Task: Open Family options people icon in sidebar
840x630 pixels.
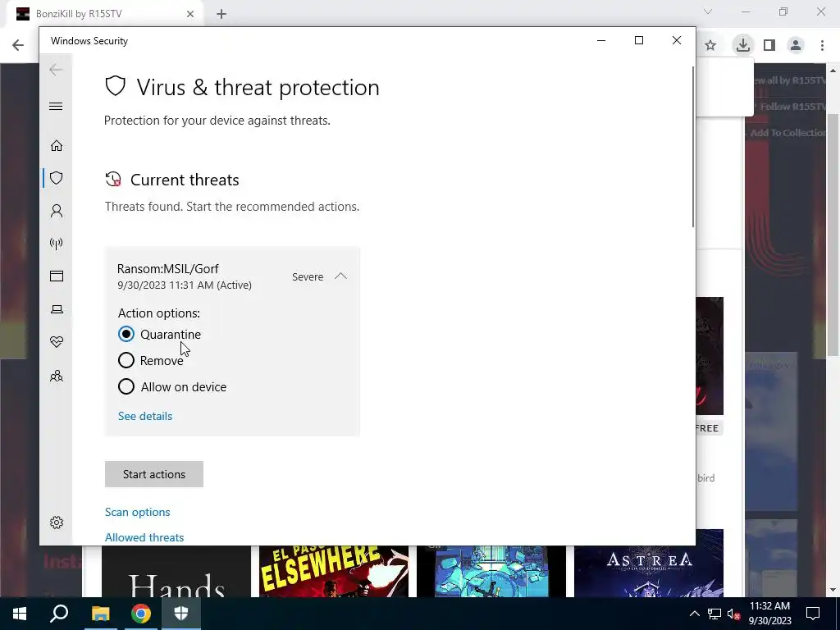Action: [x=57, y=376]
